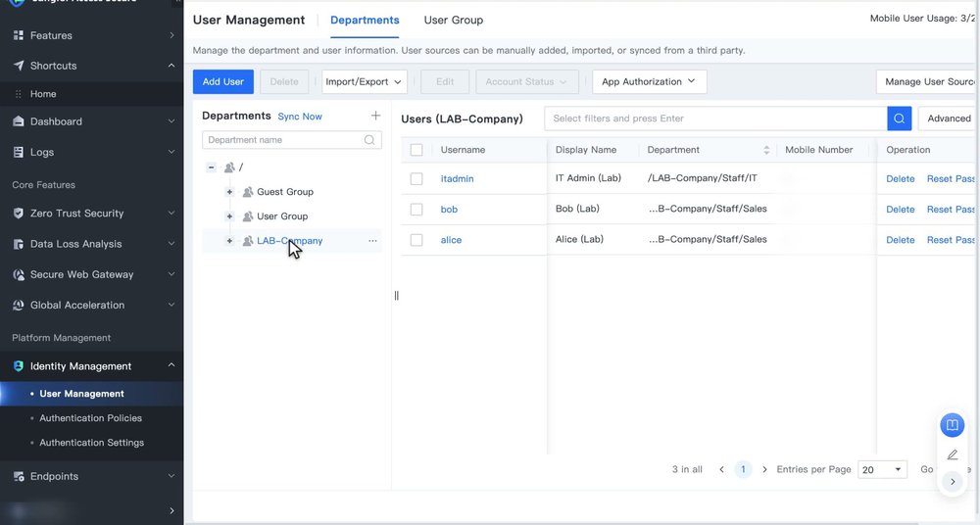The width and height of the screenshot is (980, 525).
Task: Open the Home shortcut
Action: tap(43, 94)
